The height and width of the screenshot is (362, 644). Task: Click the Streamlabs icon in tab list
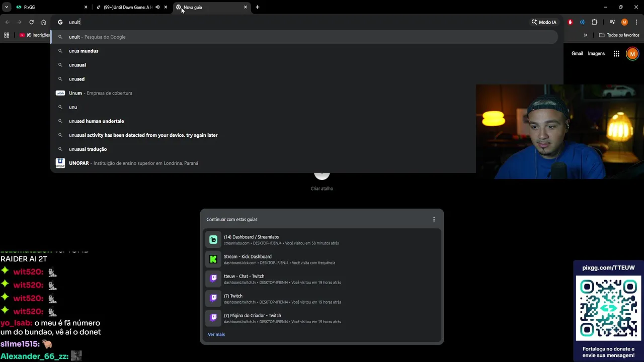click(213, 240)
